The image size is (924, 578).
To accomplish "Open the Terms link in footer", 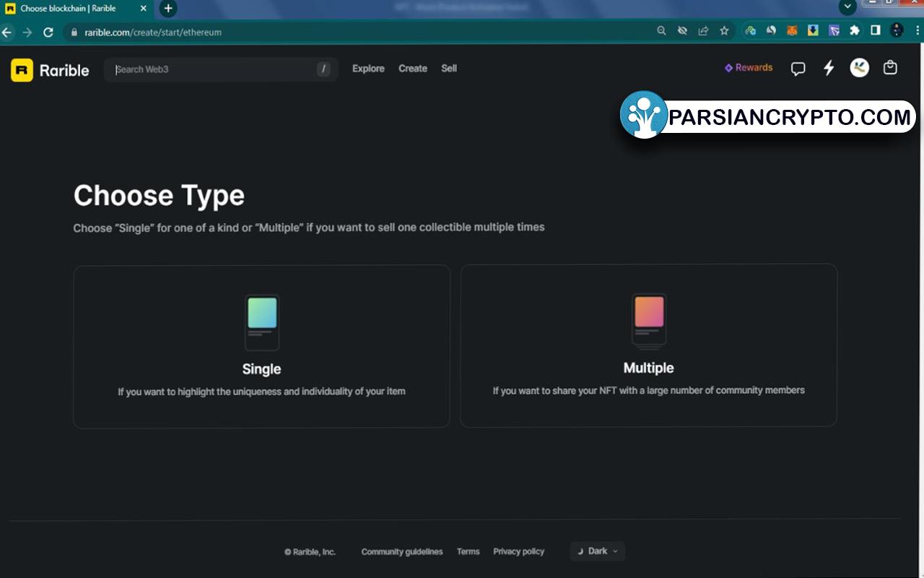I will coord(468,551).
